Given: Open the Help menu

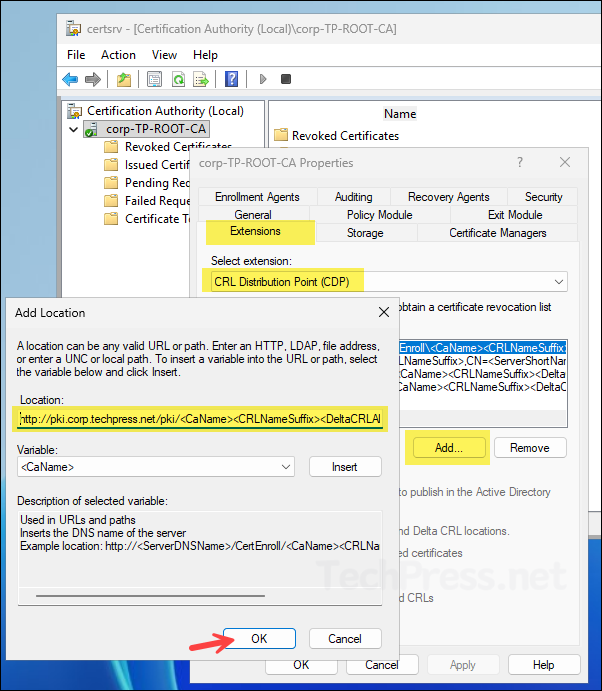Looking at the screenshot, I should (x=205, y=55).
